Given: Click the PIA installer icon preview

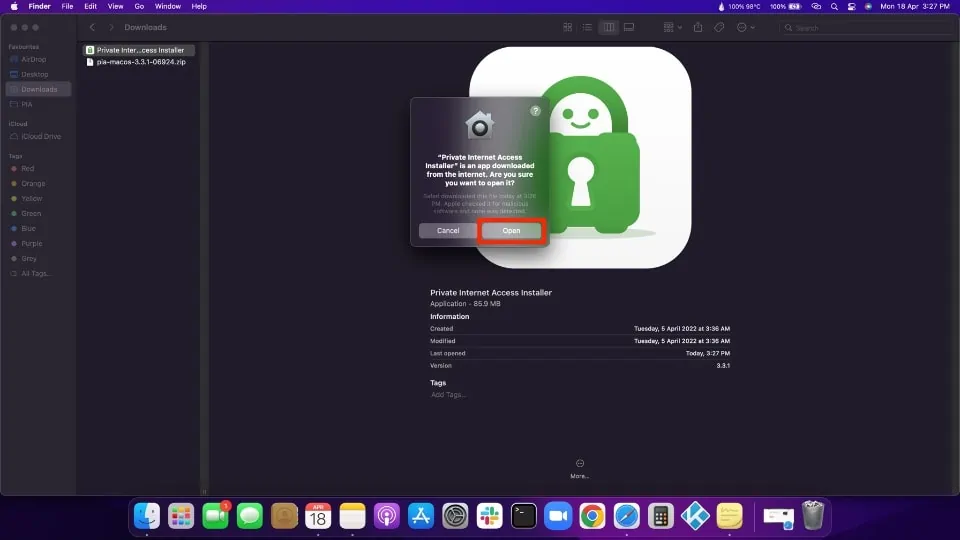Looking at the screenshot, I should point(580,158).
